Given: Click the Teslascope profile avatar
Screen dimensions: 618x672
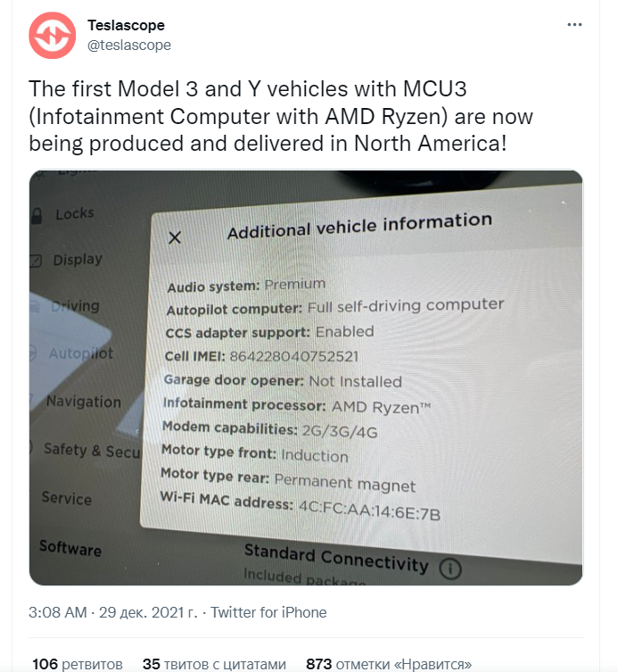Looking at the screenshot, I should [52, 35].
